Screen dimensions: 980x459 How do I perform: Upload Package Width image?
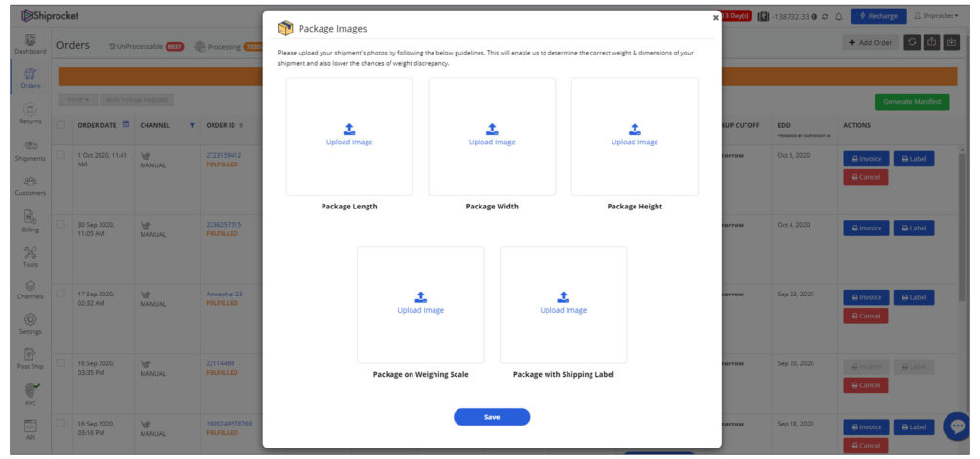[x=492, y=135]
